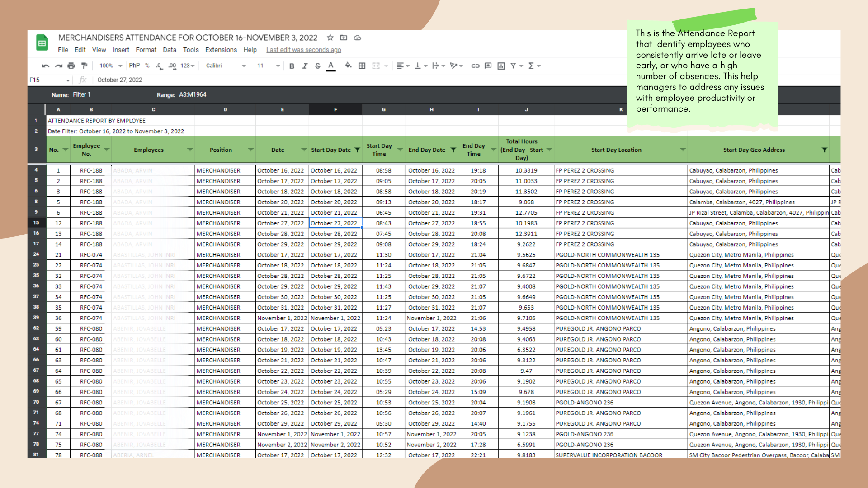This screenshot has height=488, width=868.
Task: Click the F15 name box
Action: [50, 80]
